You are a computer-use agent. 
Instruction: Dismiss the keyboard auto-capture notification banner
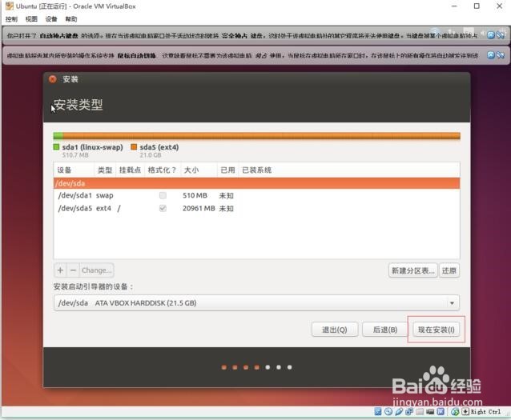click(x=491, y=35)
